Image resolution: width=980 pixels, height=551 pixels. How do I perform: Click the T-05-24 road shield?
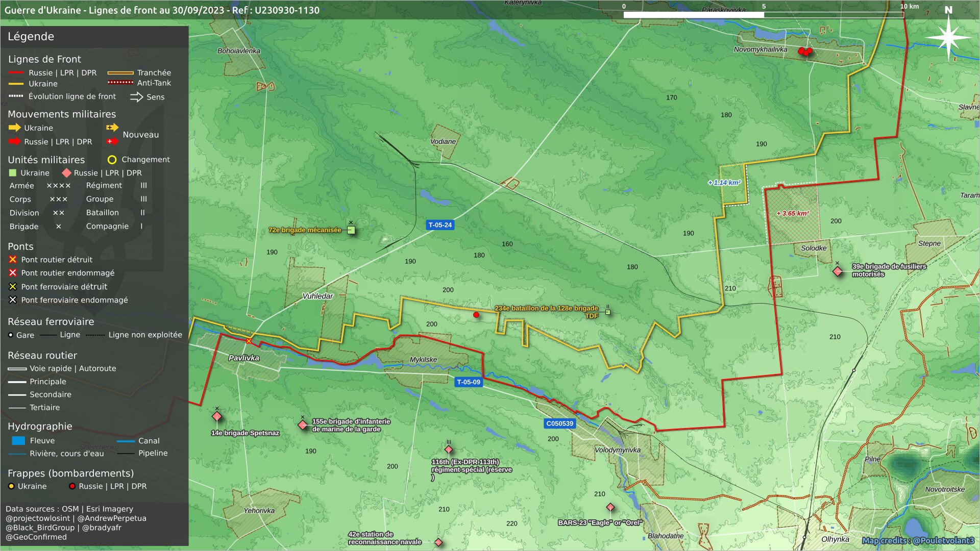[440, 224]
